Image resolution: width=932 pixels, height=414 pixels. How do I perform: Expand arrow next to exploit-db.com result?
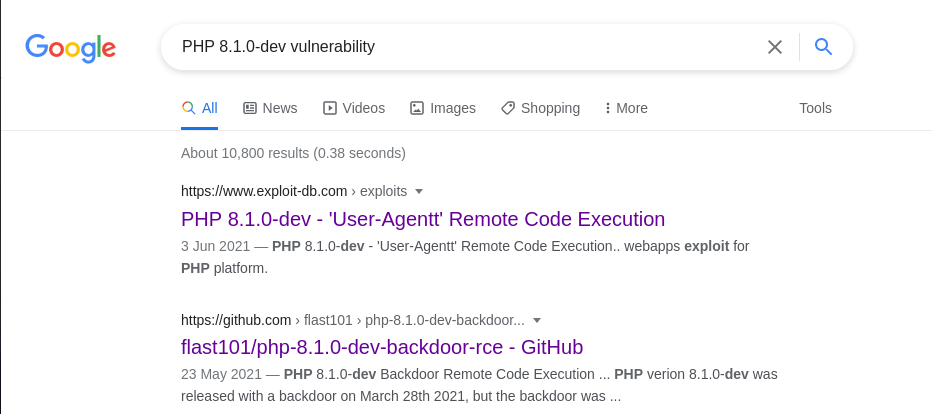click(x=418, y=191)
